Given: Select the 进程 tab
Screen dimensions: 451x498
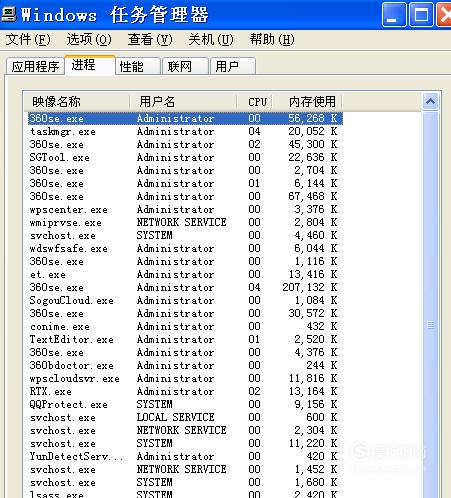Looking at the screenshot, I should pos(90,65).
